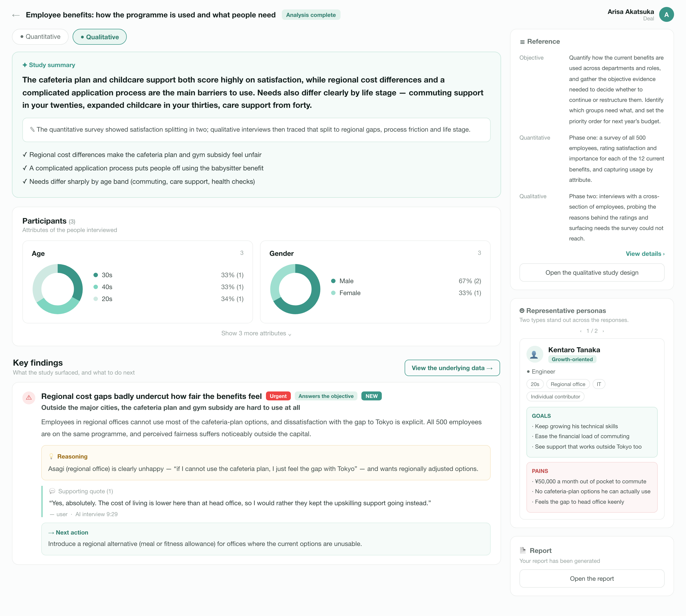The width and height of the screenshot is (686, 616).
Task: Switch to the Qualitative tab
Action: (100, 37)
